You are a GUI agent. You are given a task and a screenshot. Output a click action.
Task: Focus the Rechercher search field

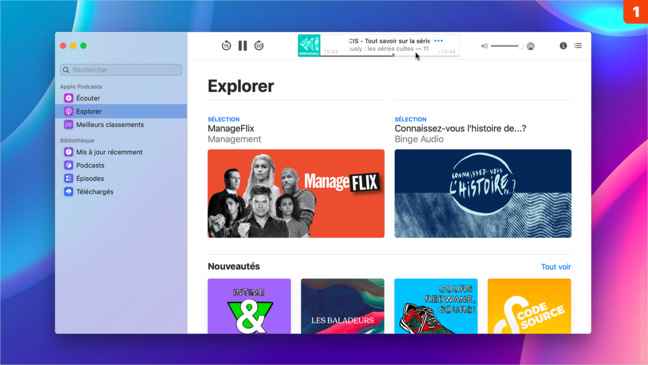click(x=121, y=70)
